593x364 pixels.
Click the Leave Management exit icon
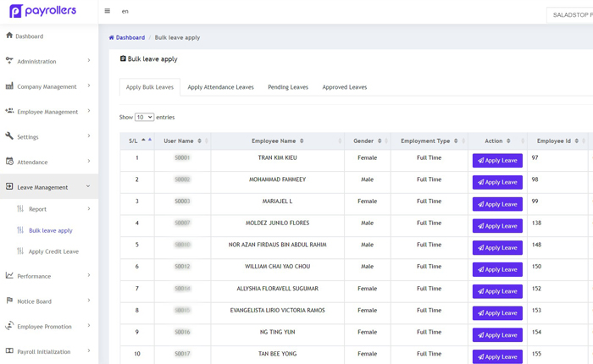9,186
